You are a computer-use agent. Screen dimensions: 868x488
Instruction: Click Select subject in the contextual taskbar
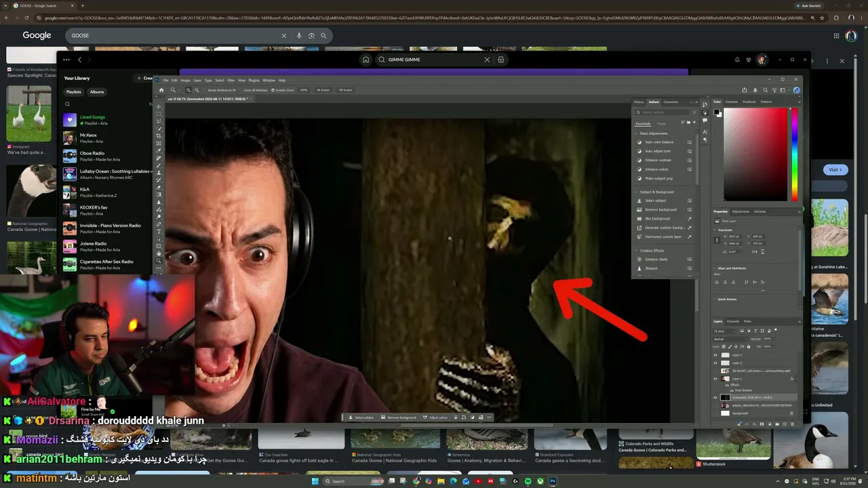click(x=361, y=418)
